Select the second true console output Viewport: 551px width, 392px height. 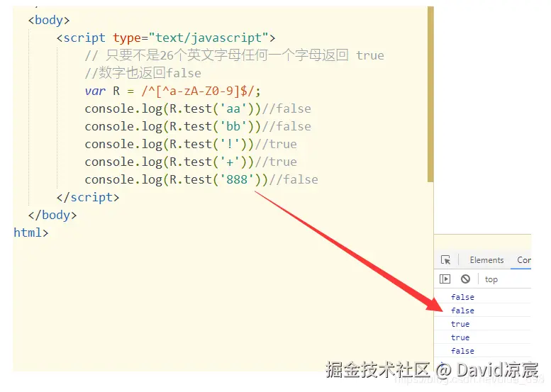point(460,337)
